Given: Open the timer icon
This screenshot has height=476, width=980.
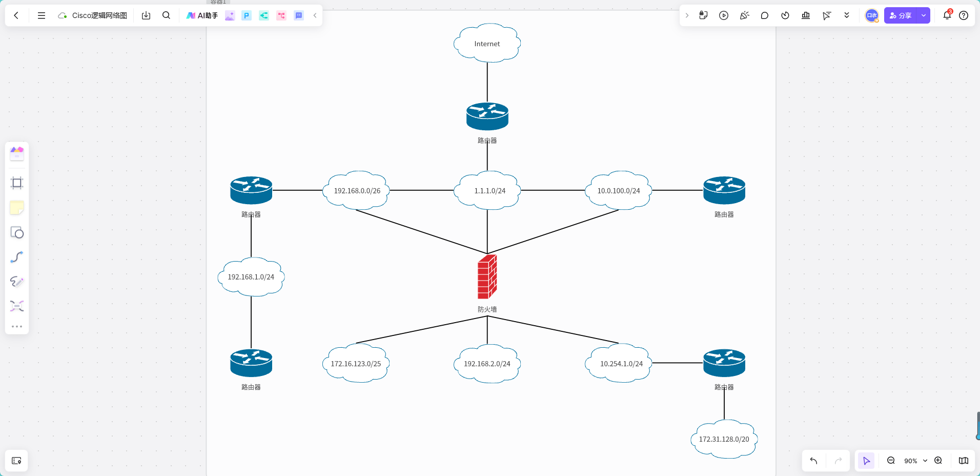Looking at the screenshot, I should [x=785, y=15].
